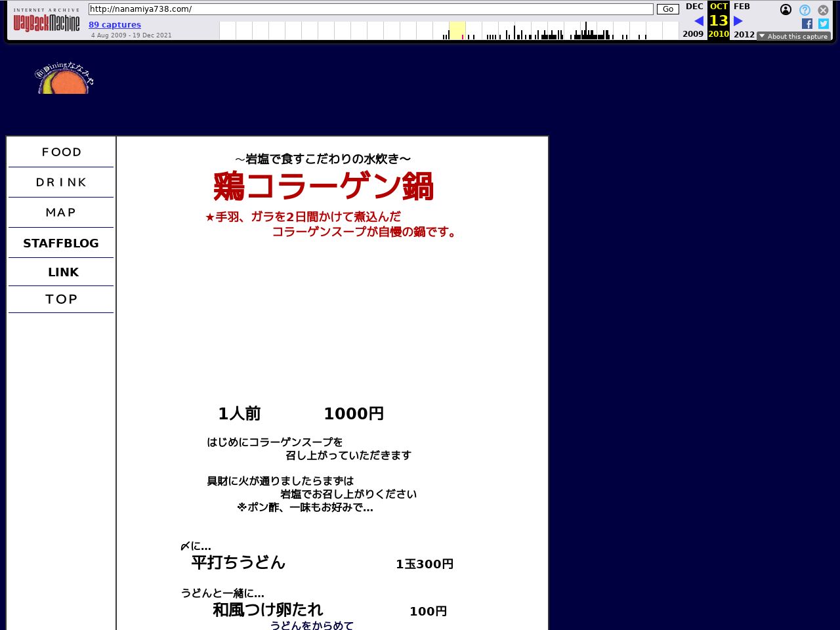Visit the STAFFBLOG link
Image resolution: width=840 pixels, height=630 pixels.
61,243
